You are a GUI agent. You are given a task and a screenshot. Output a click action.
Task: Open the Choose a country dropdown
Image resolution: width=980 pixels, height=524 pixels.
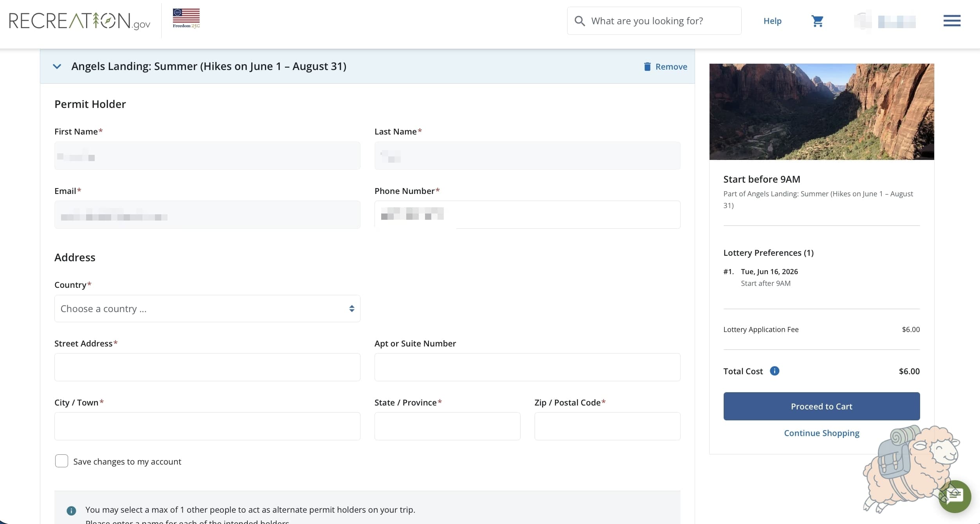[207, 309]
